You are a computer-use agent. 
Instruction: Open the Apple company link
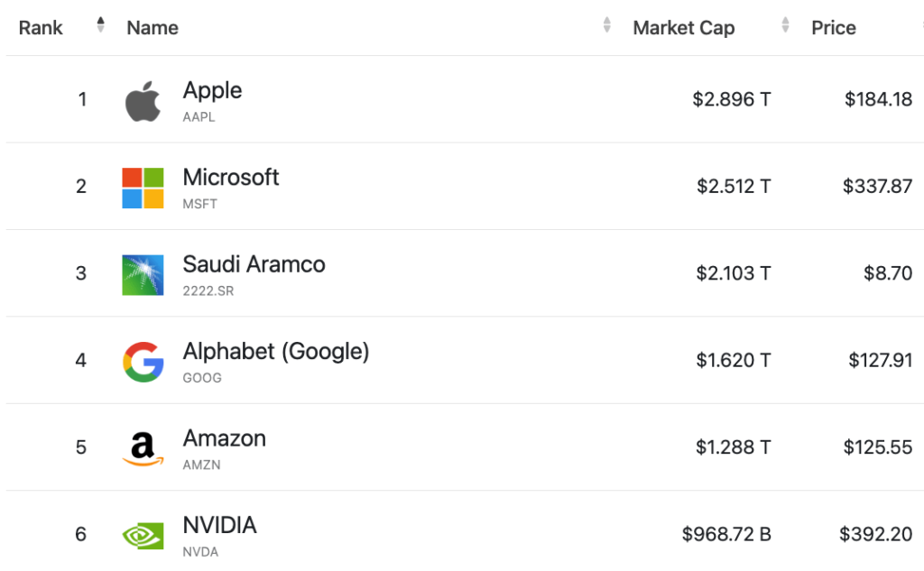[212, 90]
